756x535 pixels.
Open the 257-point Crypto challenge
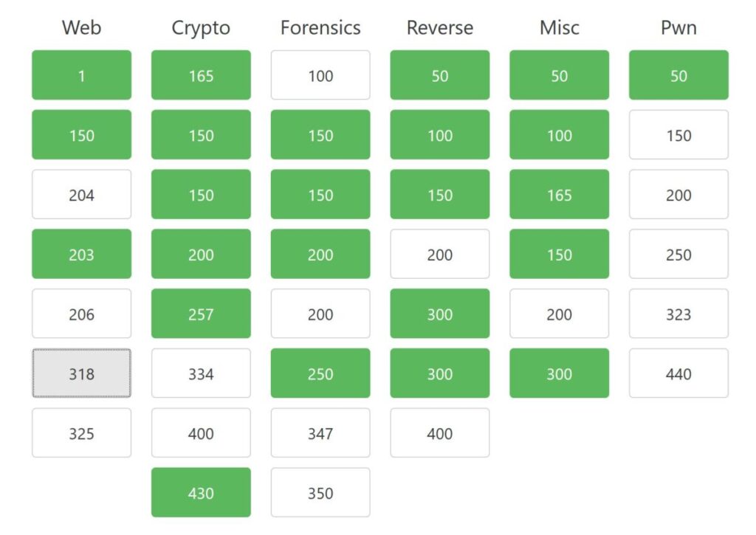(201, 314)
